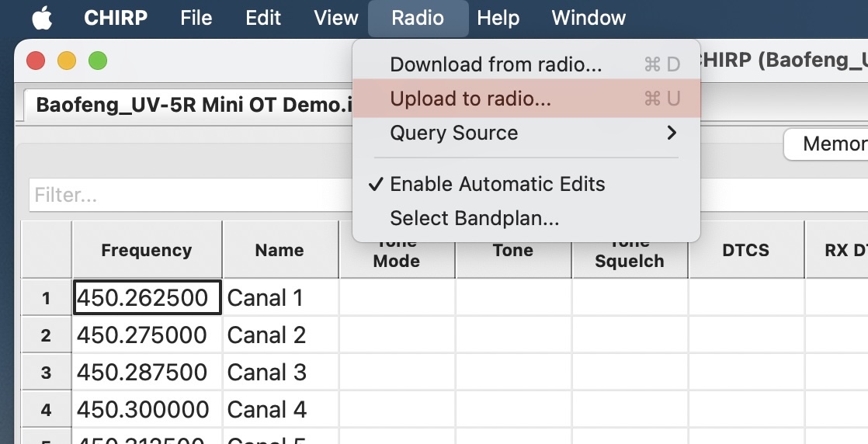The width and height of the screenshot is (868, 444).
Task: Open the CHIRP application menu
Action: [x=116, y=18]
